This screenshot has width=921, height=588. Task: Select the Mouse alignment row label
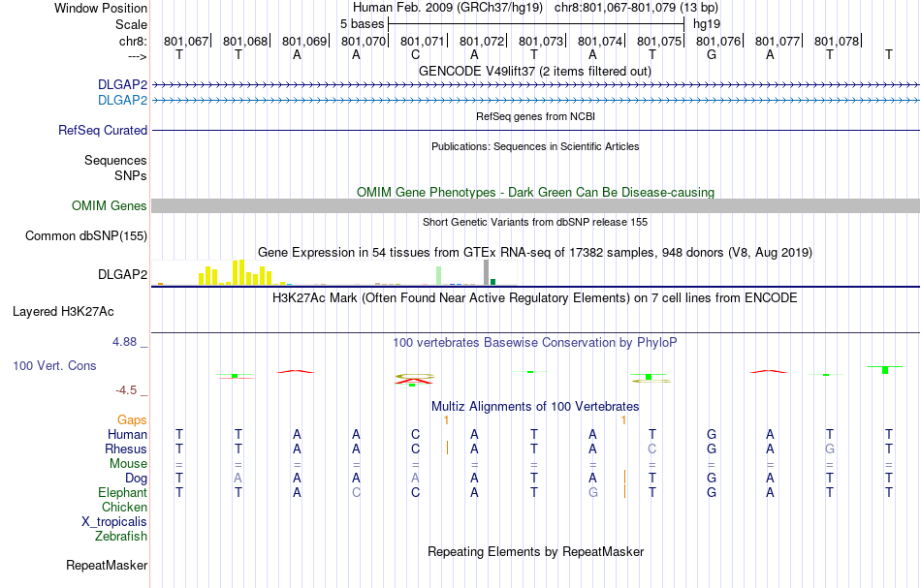point(128,464)
